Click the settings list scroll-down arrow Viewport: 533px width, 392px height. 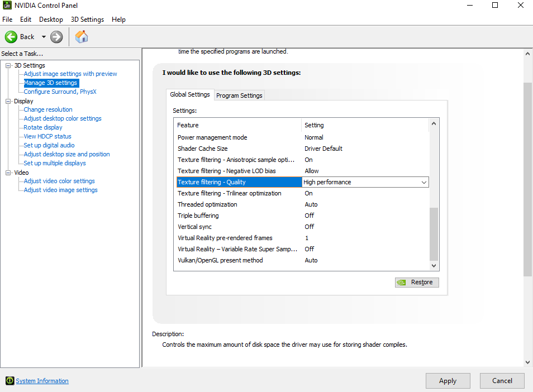click(x=434, y=266)
